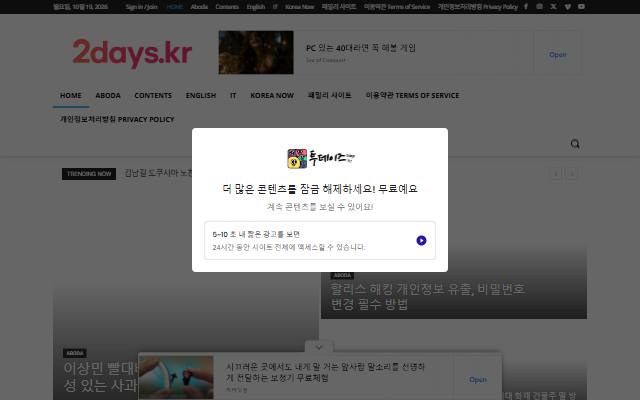Click the trending previous arrow
The height and width of the screenshot is (400, 640).
[x=556, y=174]
